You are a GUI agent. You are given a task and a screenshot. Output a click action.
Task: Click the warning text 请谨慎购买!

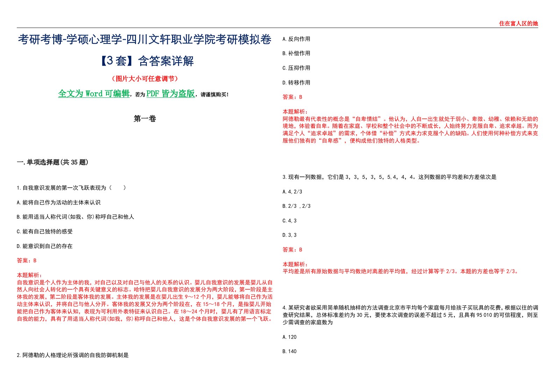click(x=215, y=95)
